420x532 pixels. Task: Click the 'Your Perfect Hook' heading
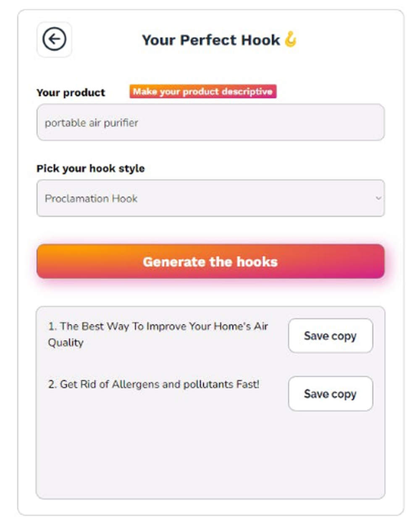click(211, 40)
